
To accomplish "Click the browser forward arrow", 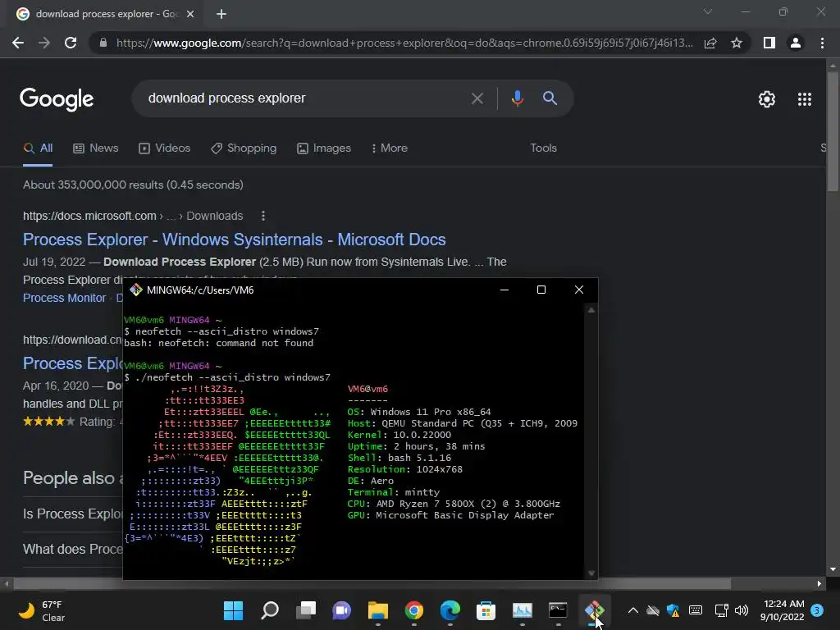I will click(44, 43).
